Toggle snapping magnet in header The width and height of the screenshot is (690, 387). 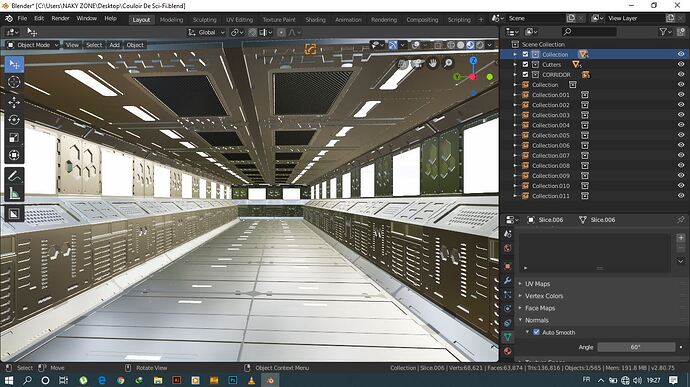click(x=252, y=32)
